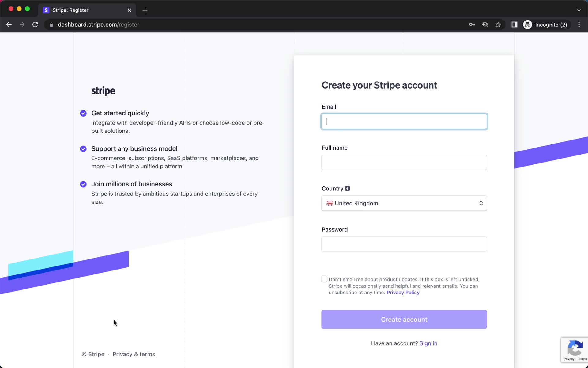Click the checkmark beside Get started quickly
Screen dimensions: 588x368
click(x=83, y=113)
